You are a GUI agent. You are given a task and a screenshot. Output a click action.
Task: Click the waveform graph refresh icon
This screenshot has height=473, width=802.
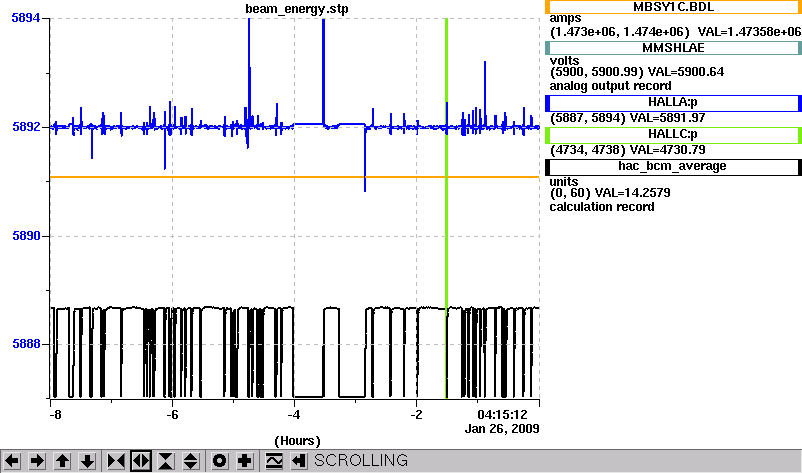[274, 461]
